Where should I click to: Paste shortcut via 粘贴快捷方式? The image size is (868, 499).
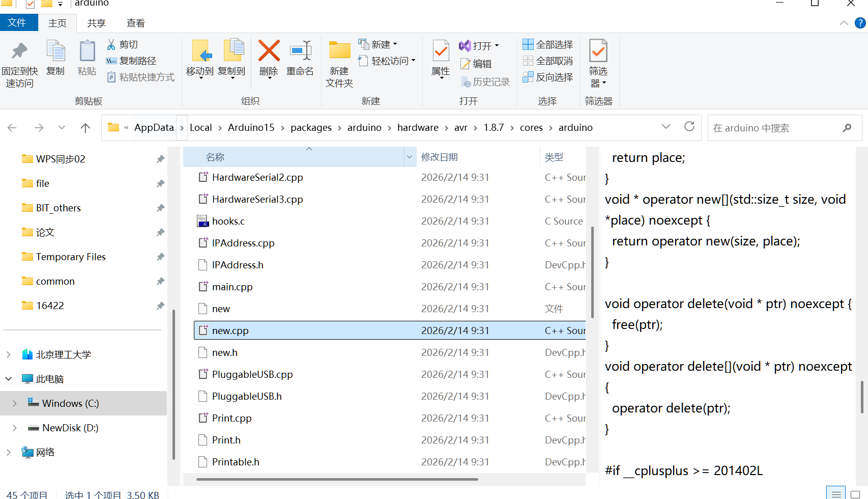[x=140, y=77]
